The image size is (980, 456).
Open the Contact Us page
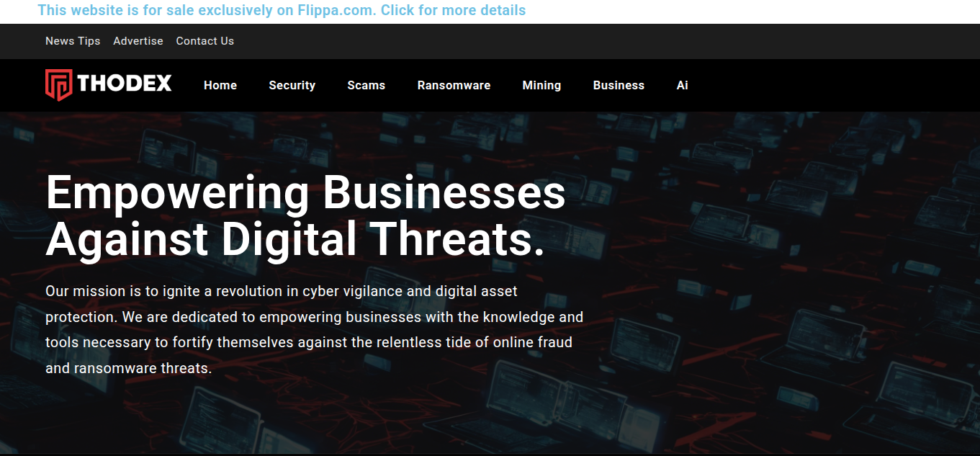[x=205, y=41]
